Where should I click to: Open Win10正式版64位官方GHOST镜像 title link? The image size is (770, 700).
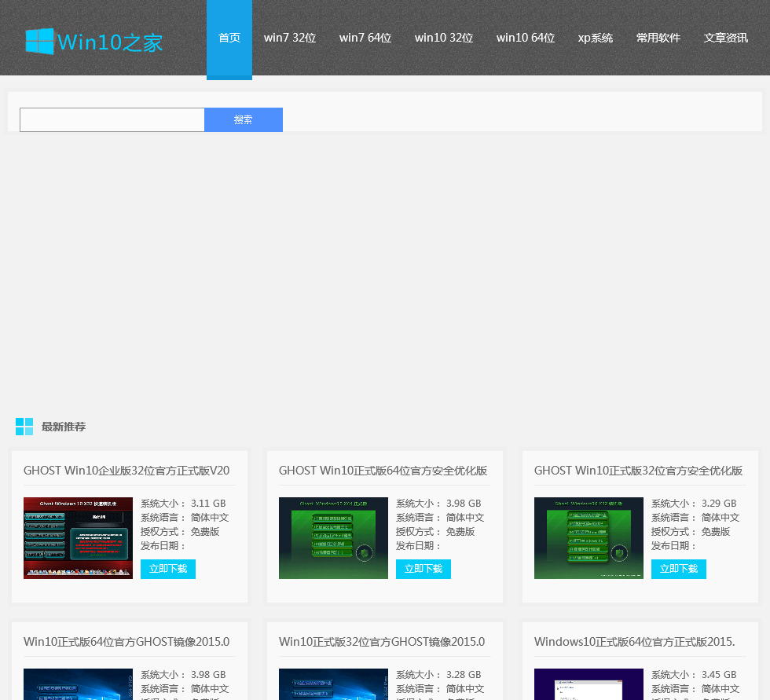point(126,642)
